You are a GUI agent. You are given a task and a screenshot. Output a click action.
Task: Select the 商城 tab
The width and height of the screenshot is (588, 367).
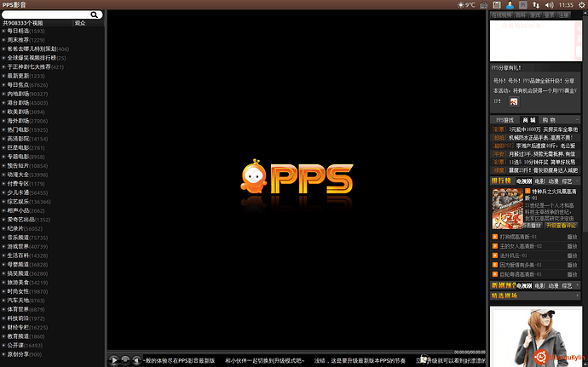[x=529, y=120]
